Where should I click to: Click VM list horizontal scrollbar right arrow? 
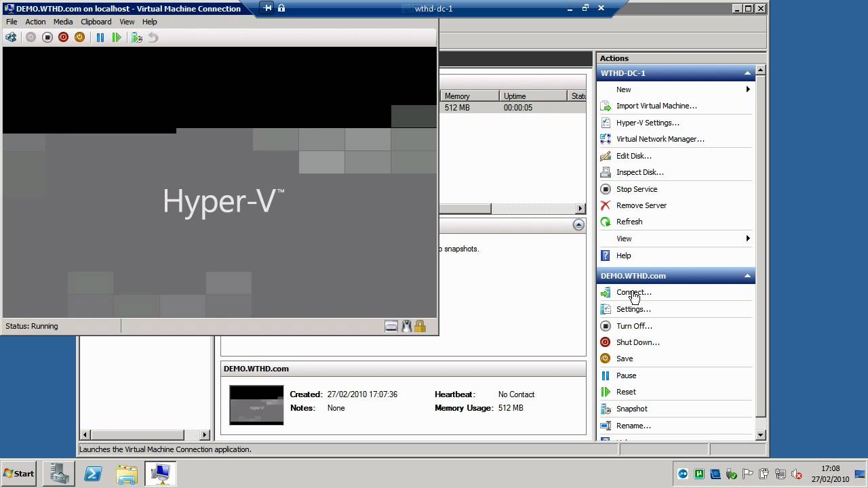580,209
